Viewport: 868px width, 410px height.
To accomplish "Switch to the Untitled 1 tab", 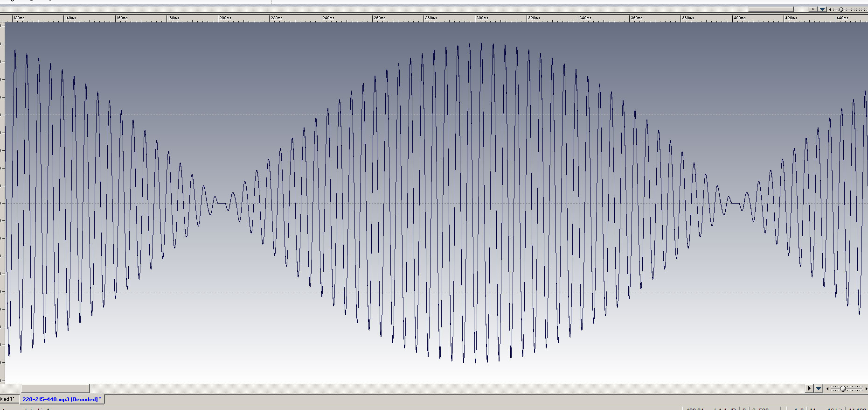I will point(7,399).
